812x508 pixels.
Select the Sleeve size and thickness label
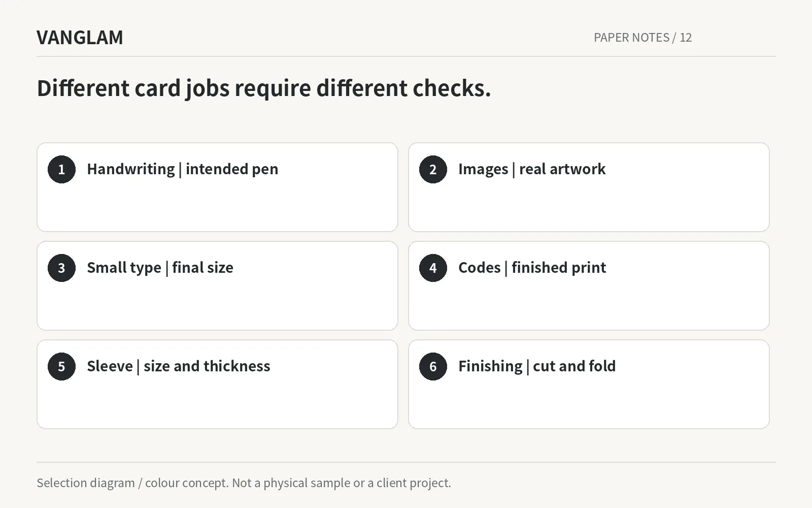click(x=179, y=366)
